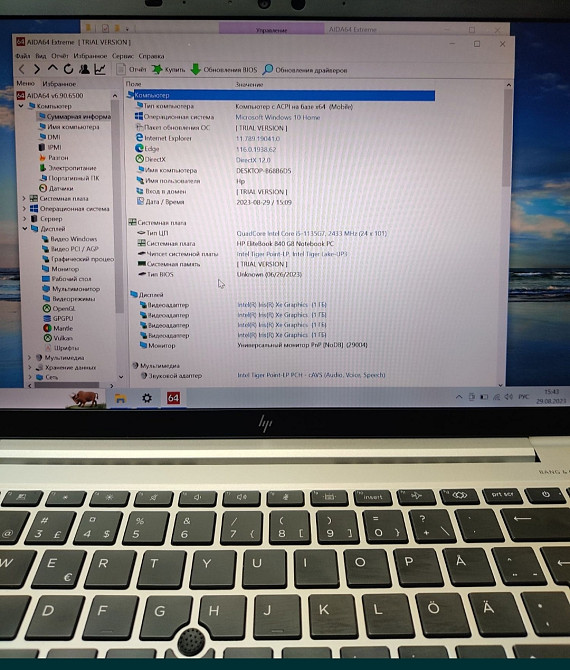Open File Explorer from the taskbar
Screen dimensions: 570x670
tap(120, 399)
